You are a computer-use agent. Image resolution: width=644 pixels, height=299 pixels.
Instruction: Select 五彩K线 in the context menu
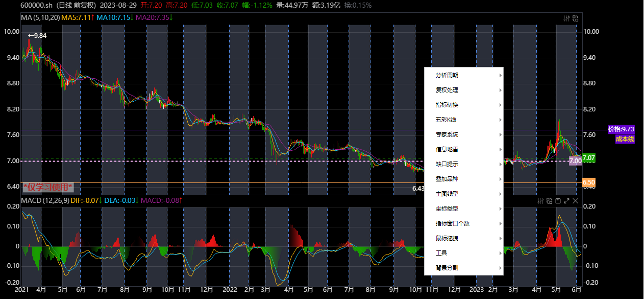click(447, 119)
